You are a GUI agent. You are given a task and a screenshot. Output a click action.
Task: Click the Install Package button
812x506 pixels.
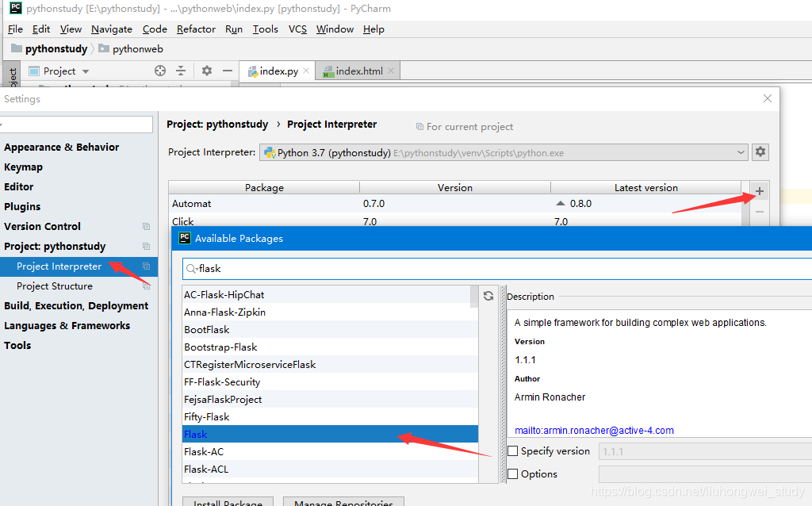[x=228, y=502]
